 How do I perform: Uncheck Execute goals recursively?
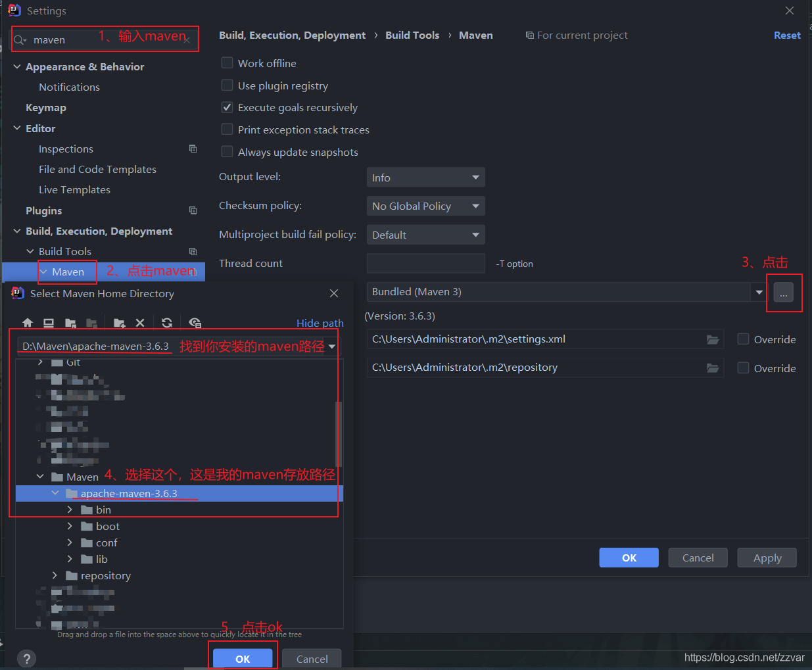[227, 107]
